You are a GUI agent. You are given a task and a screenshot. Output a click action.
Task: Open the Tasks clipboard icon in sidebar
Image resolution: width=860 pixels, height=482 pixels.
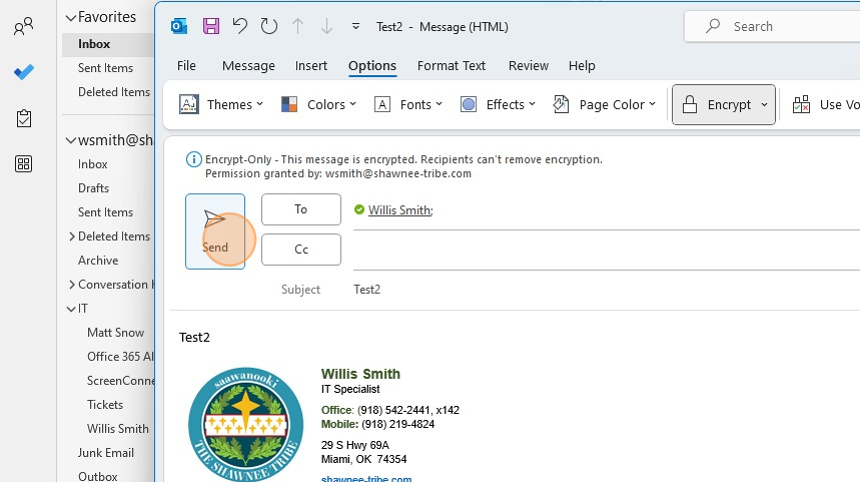pos(24,118)
